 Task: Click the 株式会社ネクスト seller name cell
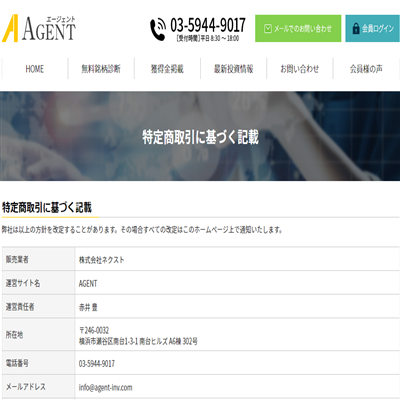pyautogui.click(x=237, y=259)
